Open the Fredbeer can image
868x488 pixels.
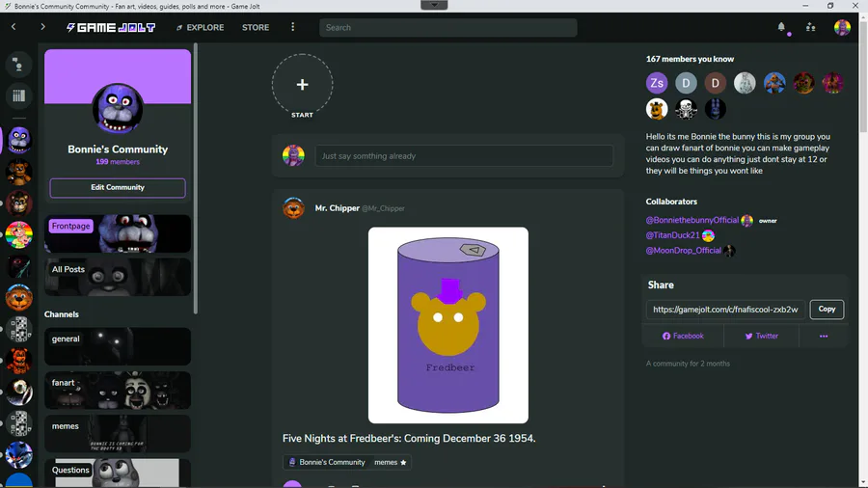(x=448, y=325)
